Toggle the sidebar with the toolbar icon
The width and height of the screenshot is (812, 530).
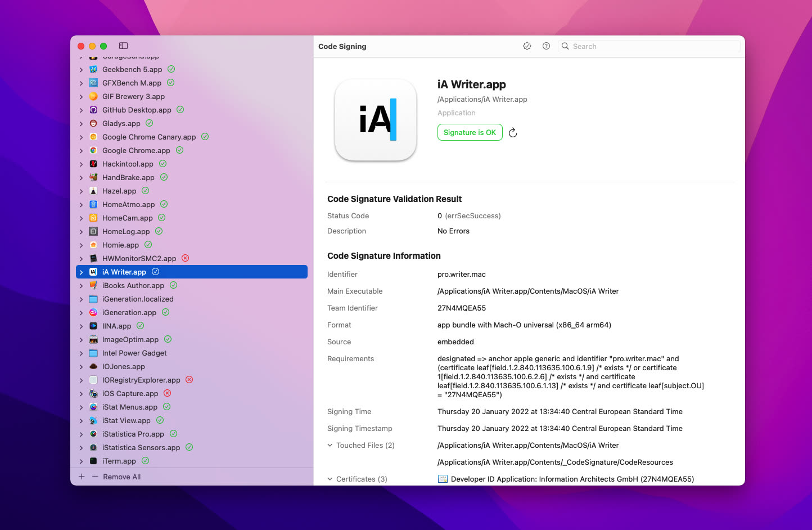pos(123,46)
